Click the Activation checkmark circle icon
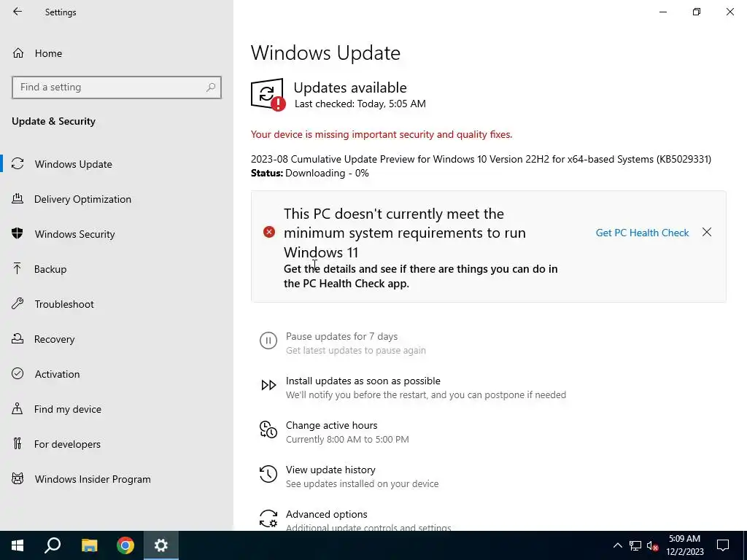Image resolution: width=747 pixels, height=560 pixels. pyautogui.click(x=18, y=373)
